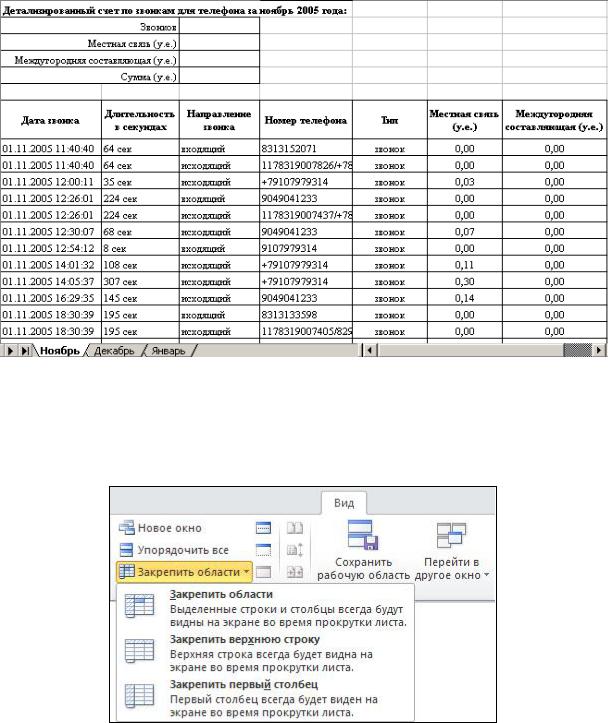The image size is (608, 723).
Task: Select the Дата звонка header cell
Action: [51, 120]
